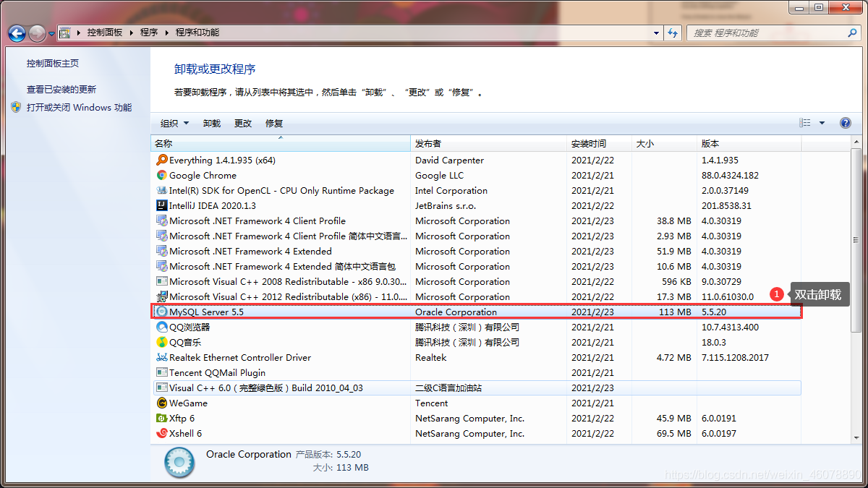The height and width of the screenshot is (488, 868).
Task: Open the 组织 dropdown menu
Action: [174, 124]
